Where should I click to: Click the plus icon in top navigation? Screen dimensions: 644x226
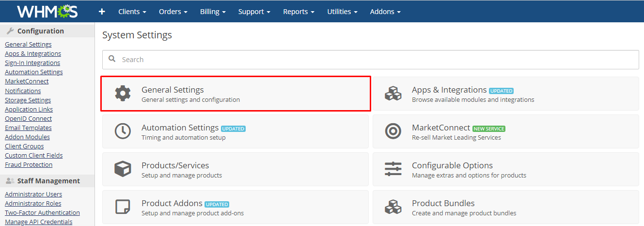pos(102,12)
